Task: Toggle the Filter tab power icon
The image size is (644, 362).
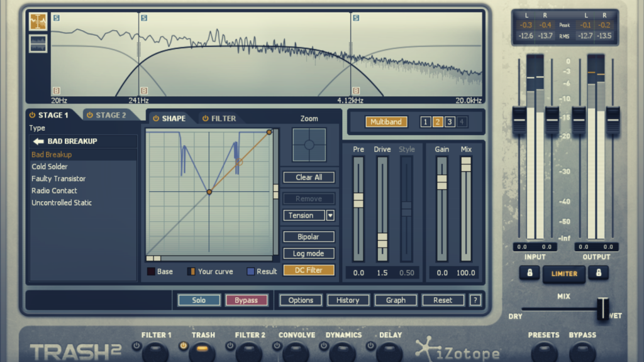Action: click(x=206, y=119)
